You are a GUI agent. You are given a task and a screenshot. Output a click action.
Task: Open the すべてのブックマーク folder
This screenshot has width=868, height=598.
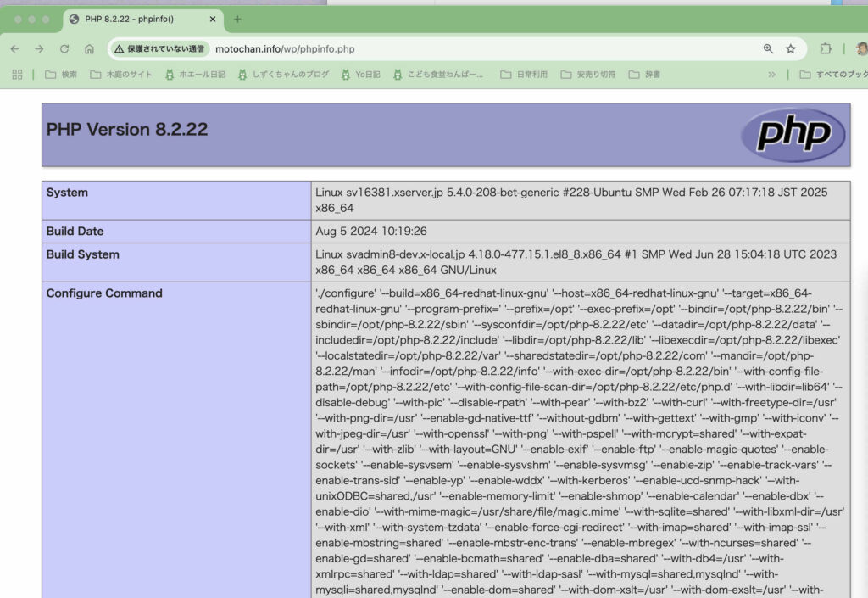[834, 74]
